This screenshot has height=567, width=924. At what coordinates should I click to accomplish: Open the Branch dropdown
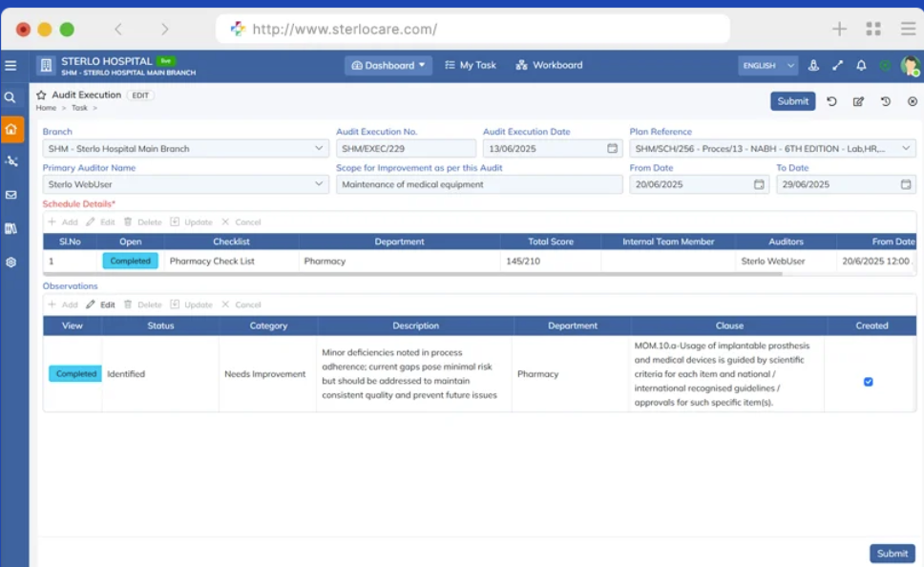(318, 148)
